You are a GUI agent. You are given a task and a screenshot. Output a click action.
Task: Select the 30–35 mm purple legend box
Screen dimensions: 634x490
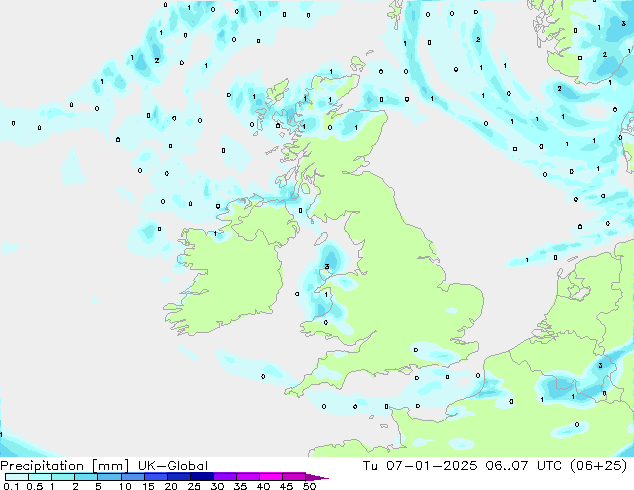point(224,477)
